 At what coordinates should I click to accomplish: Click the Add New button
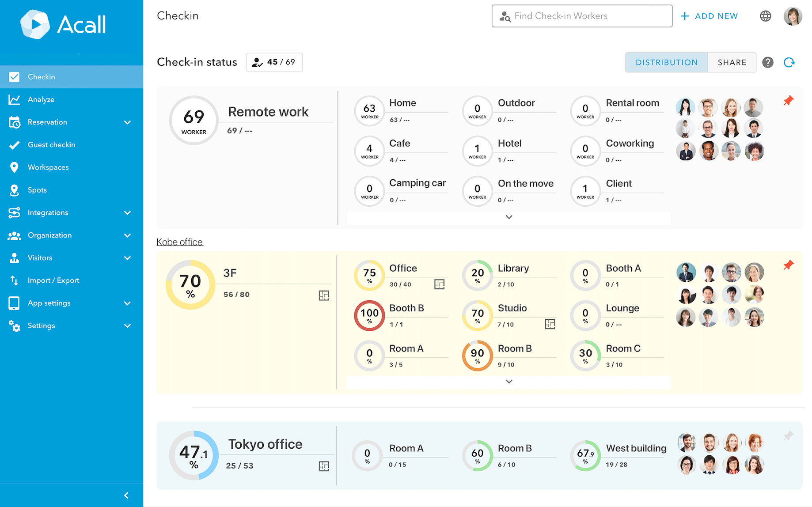[709, 16]
